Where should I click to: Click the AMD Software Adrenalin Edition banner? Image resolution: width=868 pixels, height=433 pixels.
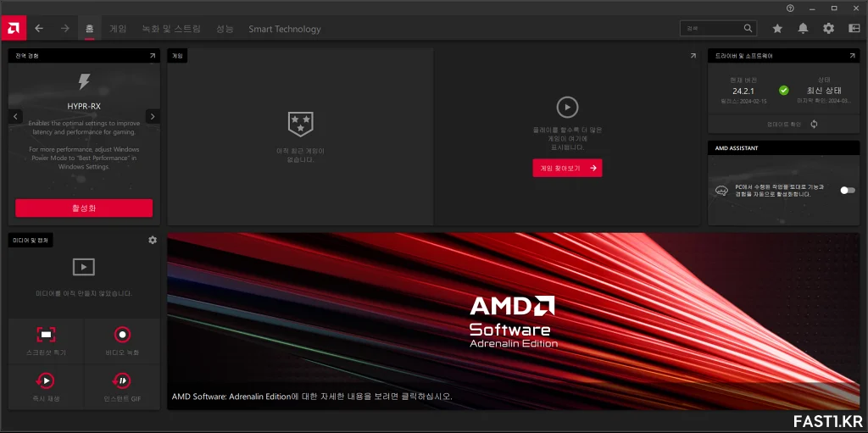tap(514, 321)
